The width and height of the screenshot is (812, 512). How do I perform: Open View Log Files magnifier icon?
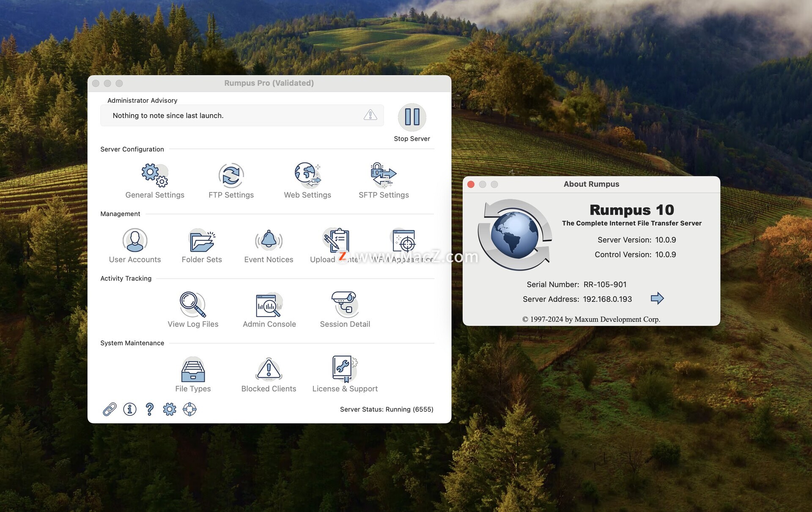tap(193, 304)
